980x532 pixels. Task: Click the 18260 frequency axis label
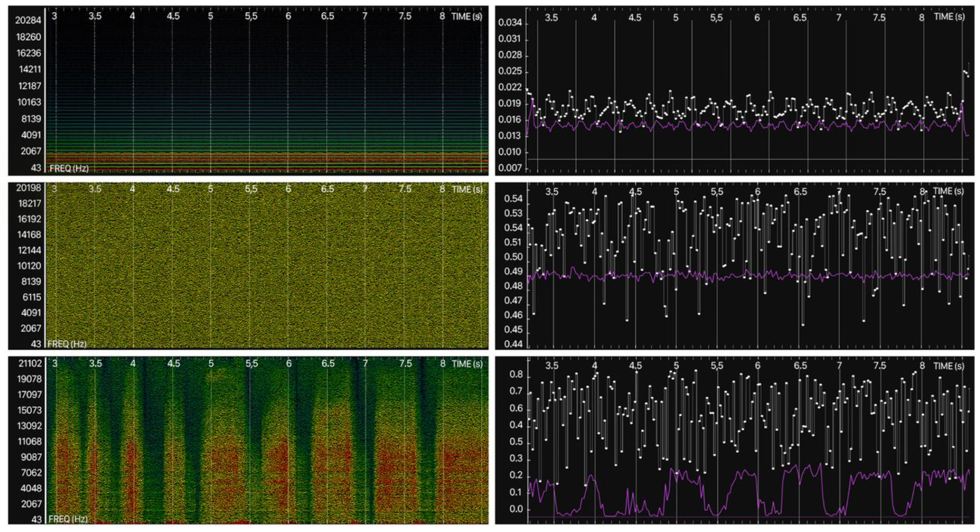click(28, 37)
